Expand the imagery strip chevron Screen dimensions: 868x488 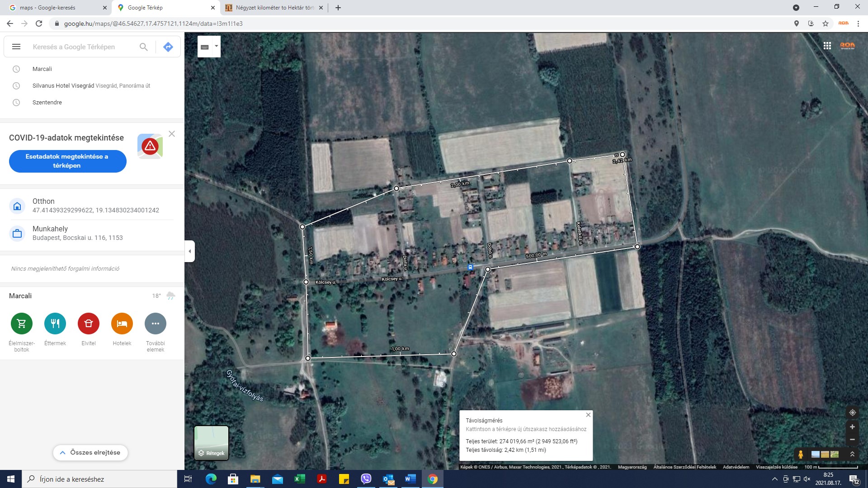tap(852, 454)
